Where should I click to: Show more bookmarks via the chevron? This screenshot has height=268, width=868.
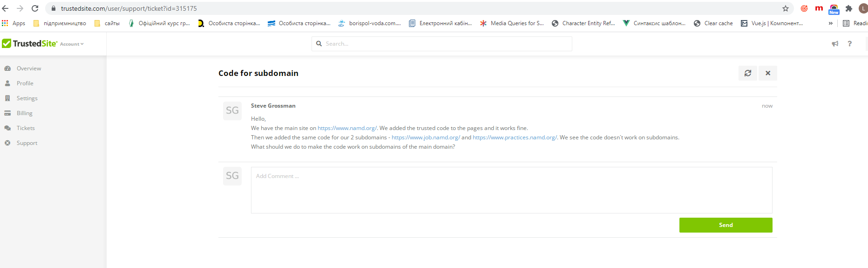tap(830, 23)
